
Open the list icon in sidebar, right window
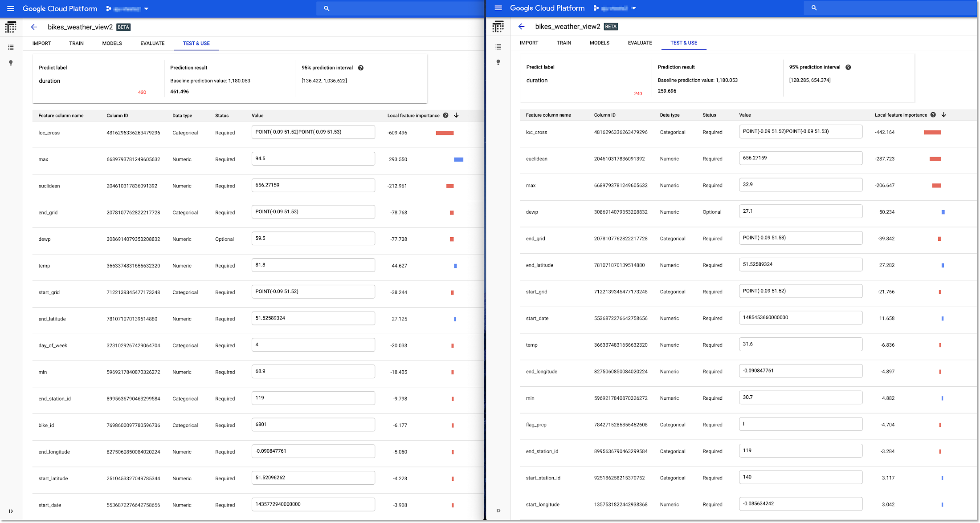[498, 47]
